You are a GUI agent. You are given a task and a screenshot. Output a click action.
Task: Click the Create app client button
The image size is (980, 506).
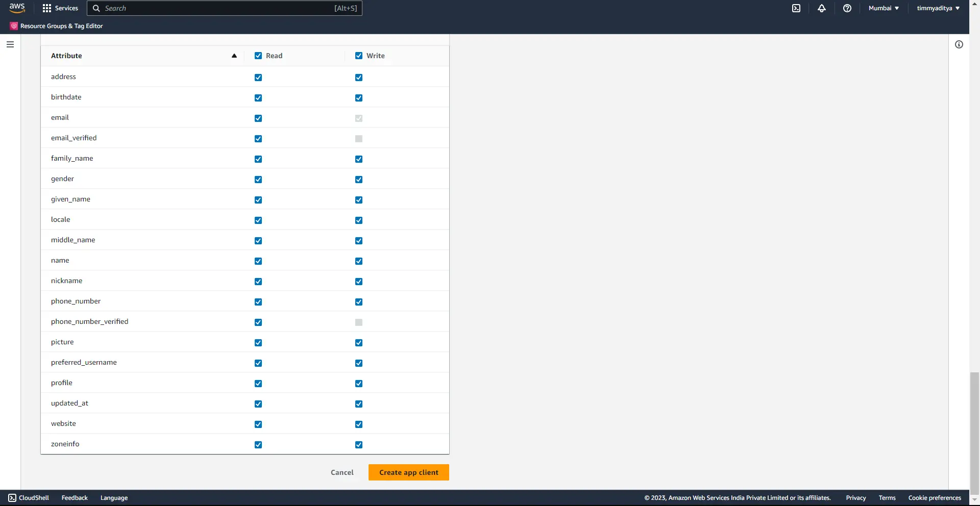coord(409,472)
